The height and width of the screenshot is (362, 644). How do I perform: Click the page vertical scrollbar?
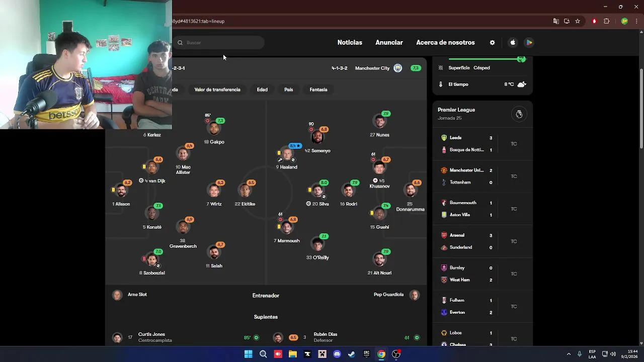[641, 108]
